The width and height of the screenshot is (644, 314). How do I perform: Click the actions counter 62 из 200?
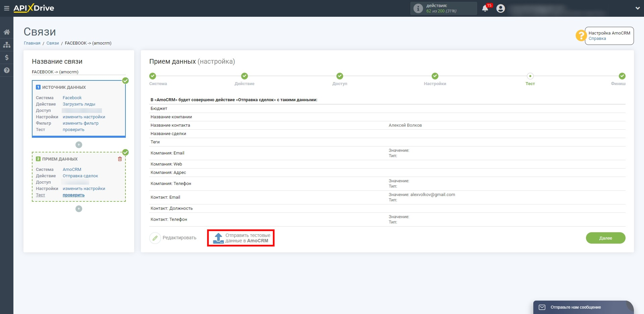tap(441, 11)
